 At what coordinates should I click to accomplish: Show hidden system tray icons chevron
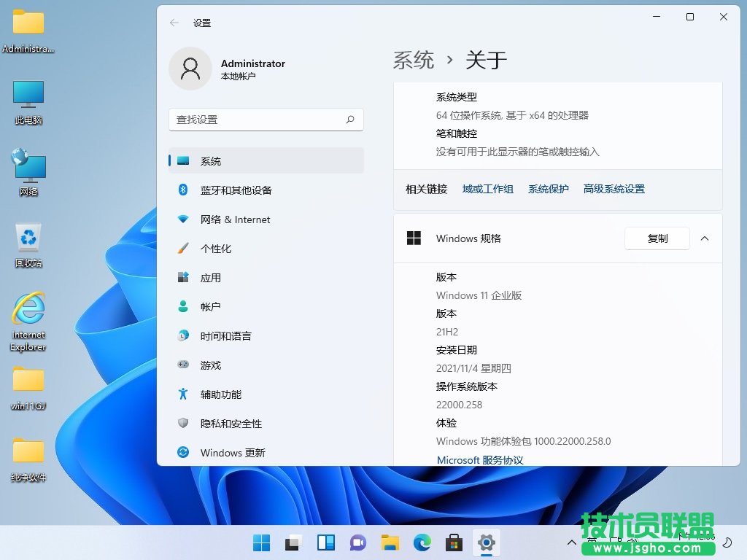coord(572,542)
